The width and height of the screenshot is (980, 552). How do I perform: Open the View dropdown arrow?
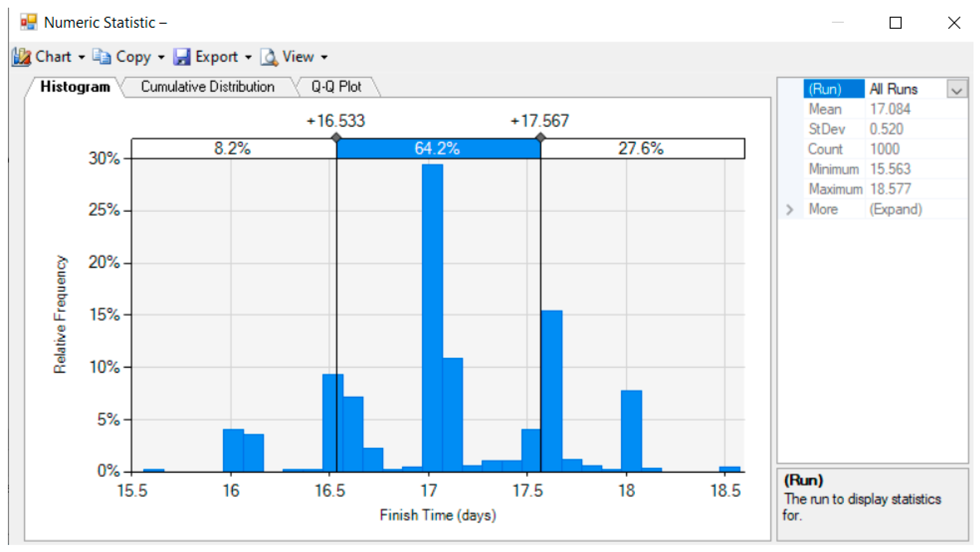[324, 58]
